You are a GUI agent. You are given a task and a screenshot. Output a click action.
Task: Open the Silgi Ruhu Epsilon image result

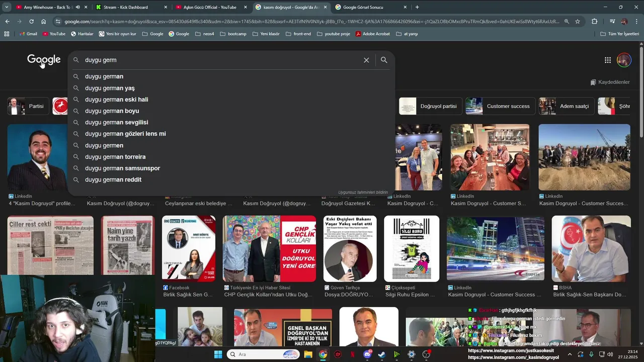tap(412, 249)
